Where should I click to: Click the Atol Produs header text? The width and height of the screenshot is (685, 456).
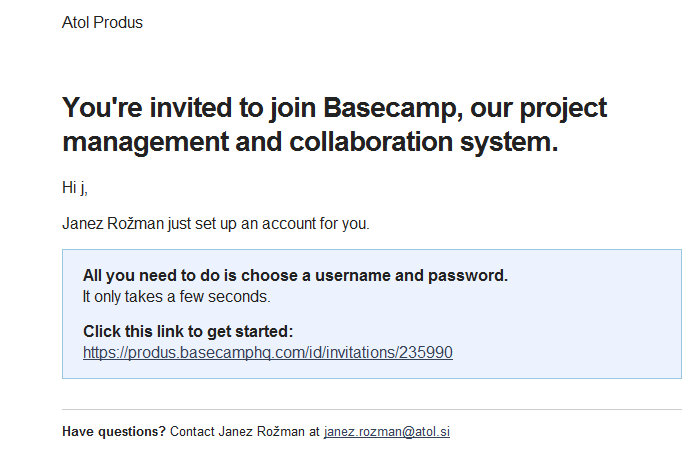click(102, 22)
